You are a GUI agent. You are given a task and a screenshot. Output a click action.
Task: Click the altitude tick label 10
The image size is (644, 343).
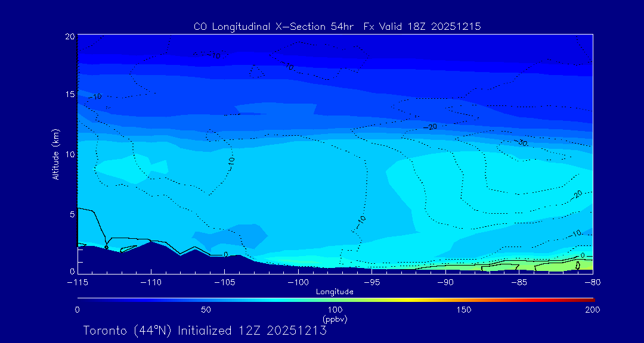[x=70, y=154]
